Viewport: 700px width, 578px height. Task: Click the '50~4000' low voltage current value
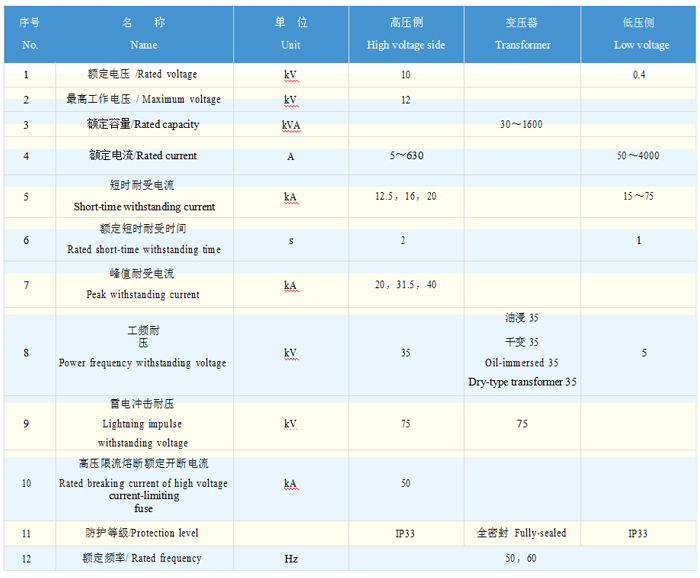638,155
